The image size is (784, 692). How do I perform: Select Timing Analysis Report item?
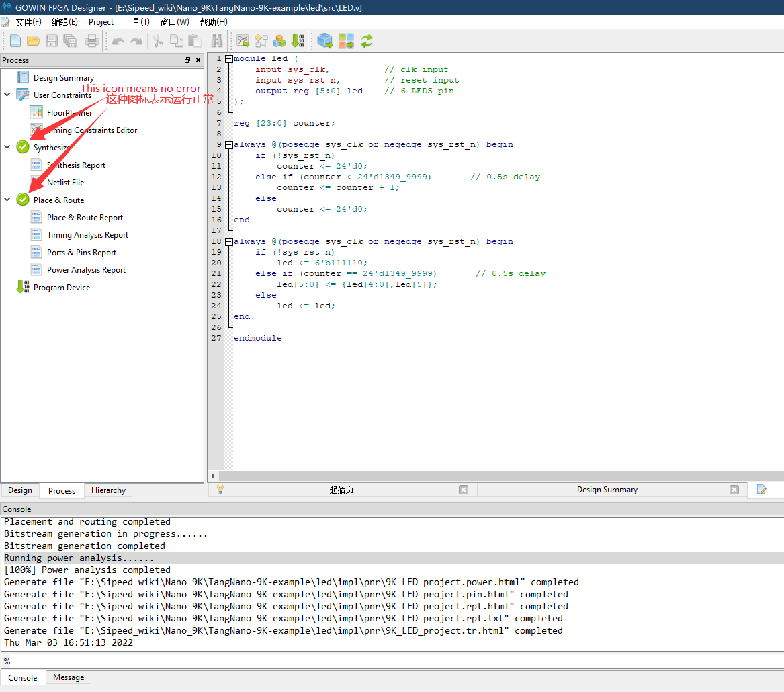point(87,235)
